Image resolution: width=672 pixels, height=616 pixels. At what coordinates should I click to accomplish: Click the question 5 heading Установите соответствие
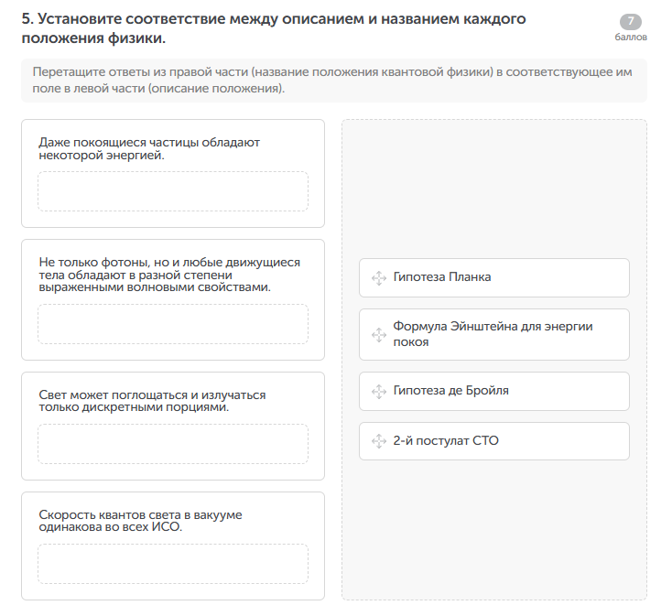[x=275, y=29]
